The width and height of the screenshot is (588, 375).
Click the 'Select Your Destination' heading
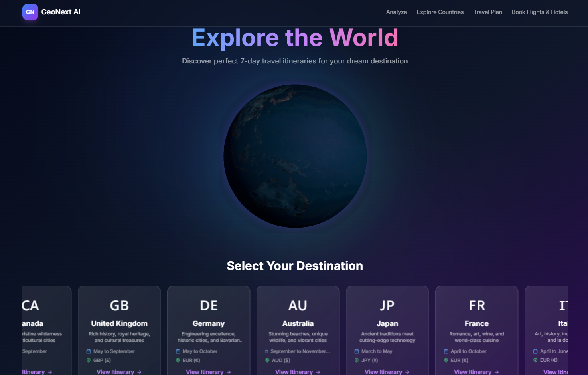[x=295, y=266]
